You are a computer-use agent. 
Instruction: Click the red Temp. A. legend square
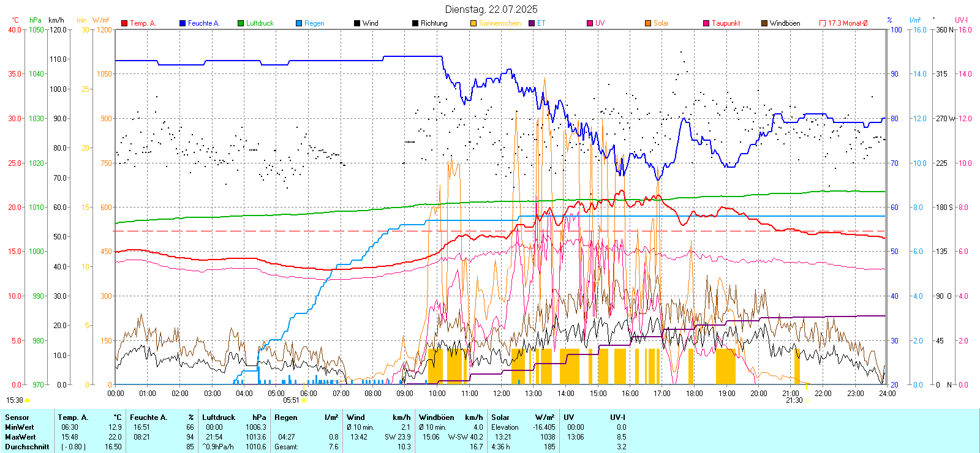coord(124,23)
